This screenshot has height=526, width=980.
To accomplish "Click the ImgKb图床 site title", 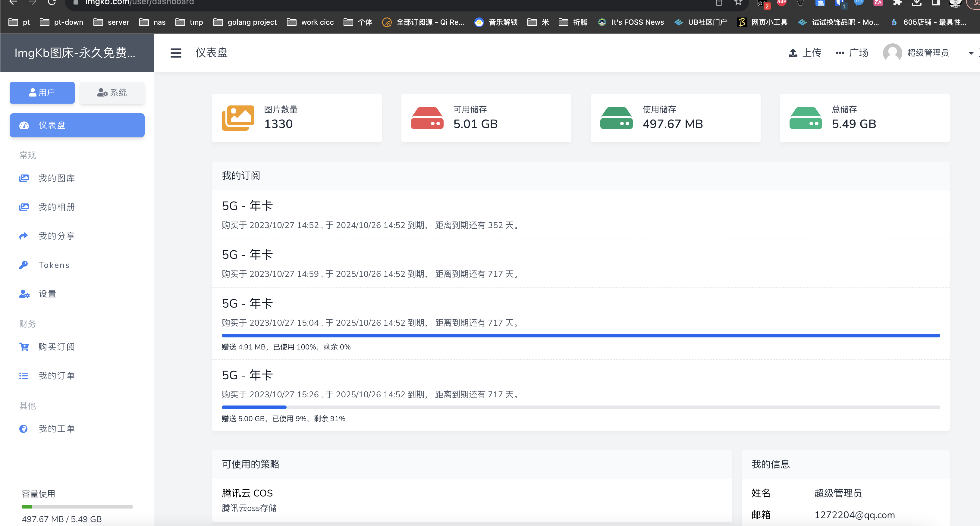I will pos(75,53).
